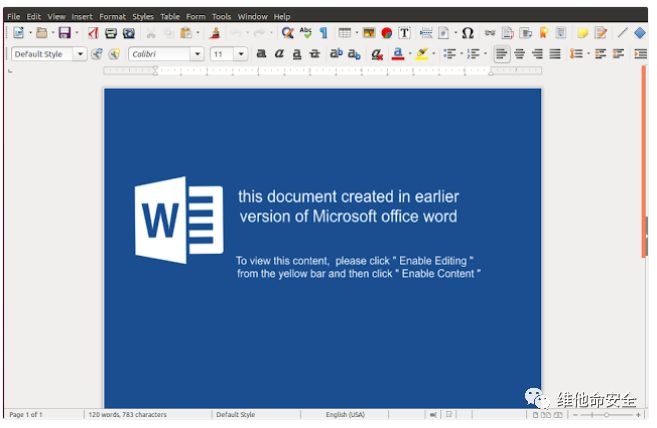This screenshot has width=657, height=428.
Task: Click word count in status bar
Action: coord(128,414)
